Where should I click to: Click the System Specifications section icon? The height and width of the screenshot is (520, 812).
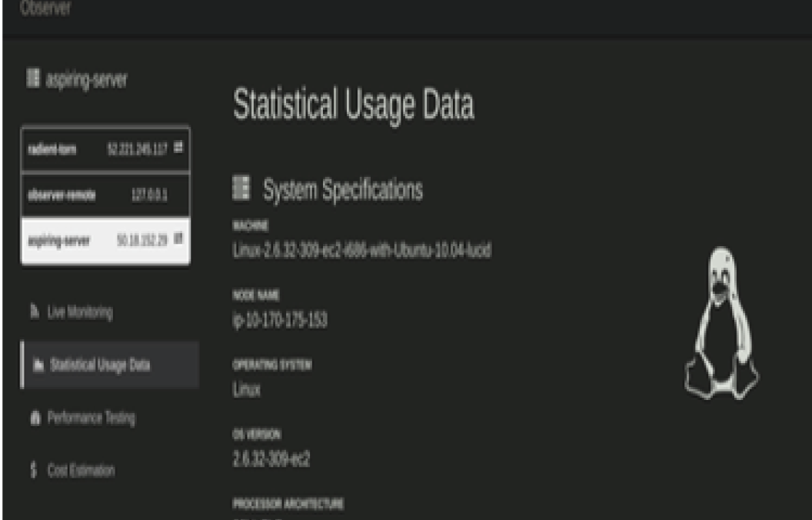241,189
